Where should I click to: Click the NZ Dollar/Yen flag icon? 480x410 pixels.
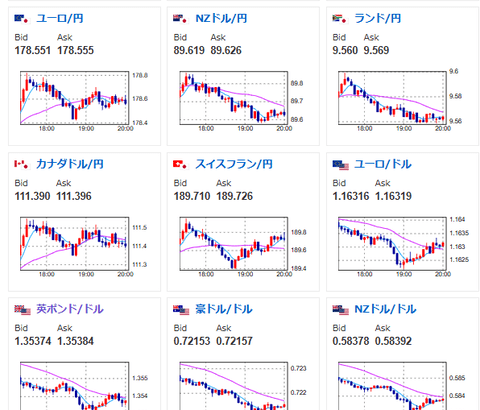pyautogui.click(x=181, y=19)
